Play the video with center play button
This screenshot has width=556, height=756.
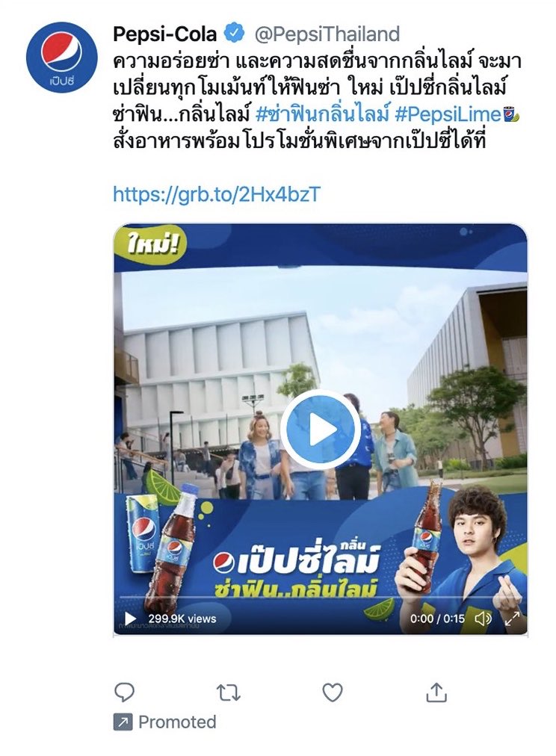coord(321,429)
